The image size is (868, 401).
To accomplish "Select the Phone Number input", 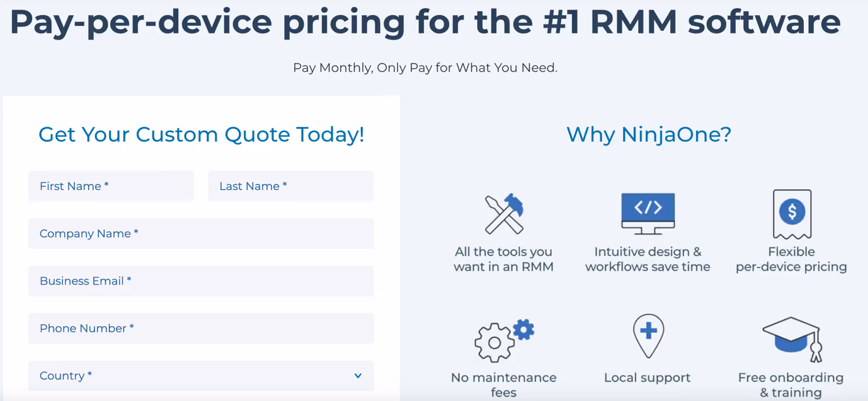I will [x=201, y=328].
